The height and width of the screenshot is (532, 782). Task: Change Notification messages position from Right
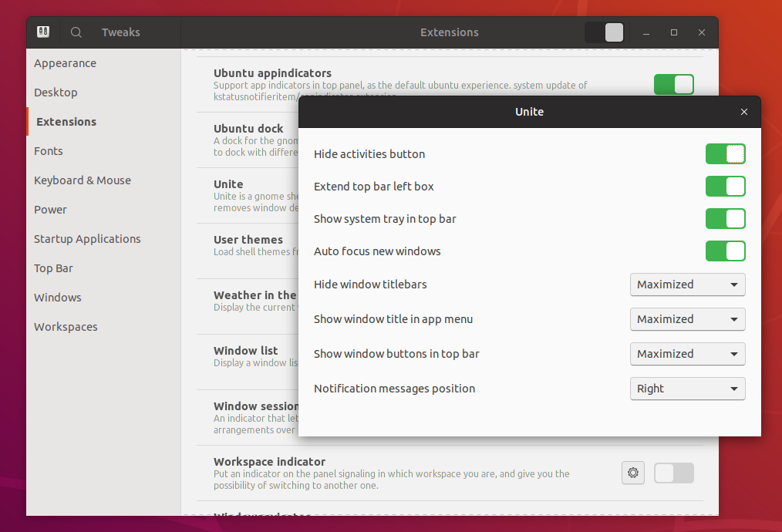pos(686,389)
